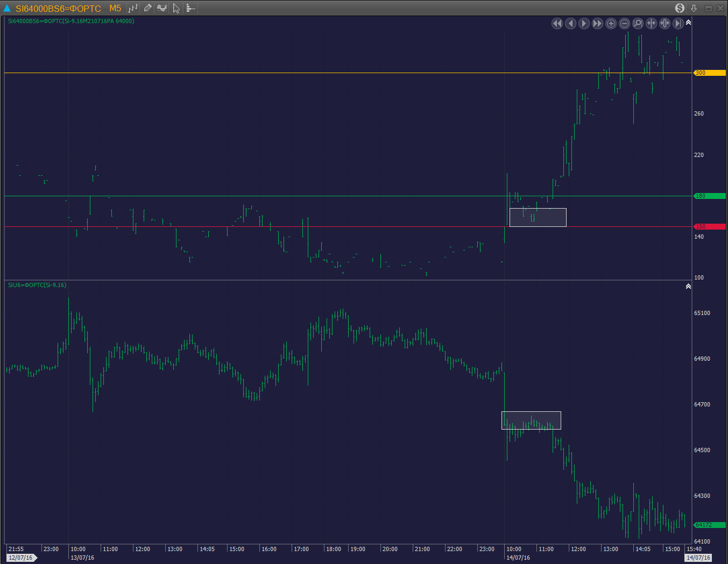Screen dimensions: 728x564
Task: Select the pencil drawing tool
Action: (147, 8)
